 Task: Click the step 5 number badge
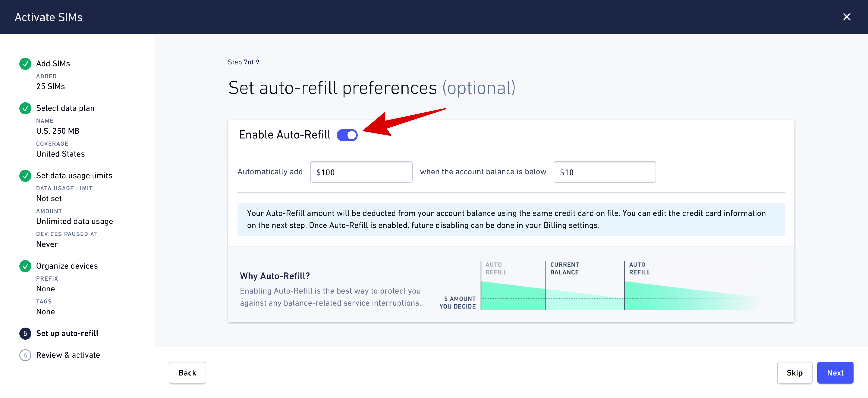pyautogui.click(x=25, y=333)
